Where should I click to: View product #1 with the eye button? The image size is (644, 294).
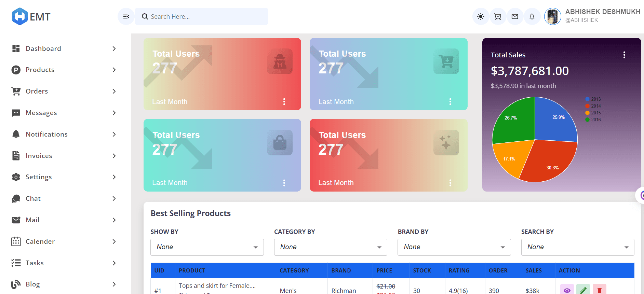pyautogui.click(x=567, y=290)
